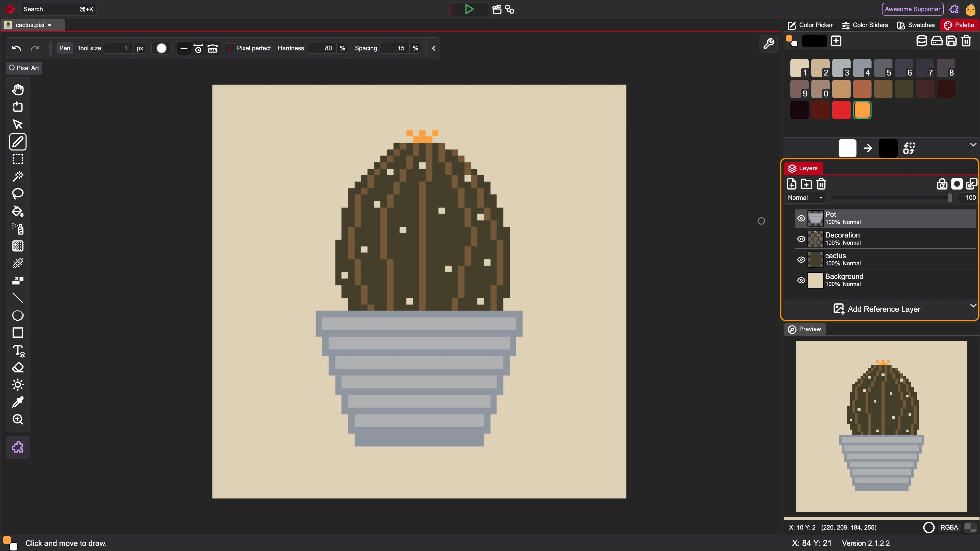980x551 pixels.
Task: Hide the Decoration layer
Action: [x=801, y=239]
